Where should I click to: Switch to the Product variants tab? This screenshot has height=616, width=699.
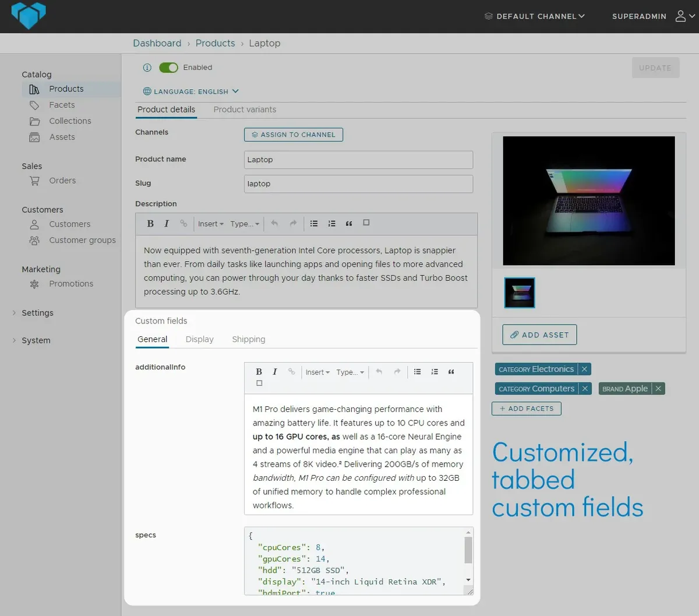click(x=245, y=110)
